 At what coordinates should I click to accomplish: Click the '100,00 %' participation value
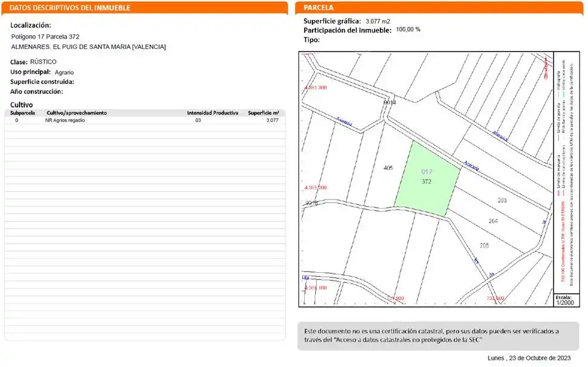(408, 29)
